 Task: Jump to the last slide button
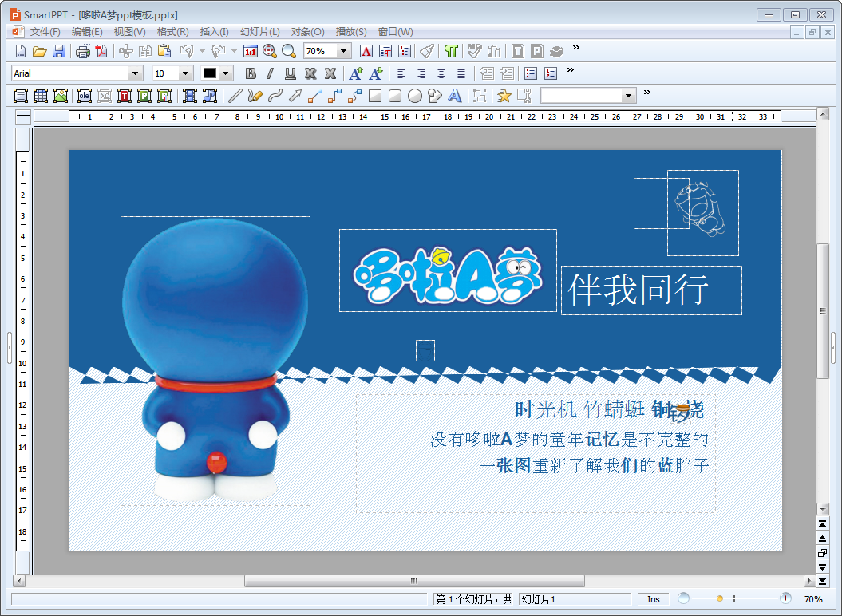pyautogui.click(x=822, y=581)
